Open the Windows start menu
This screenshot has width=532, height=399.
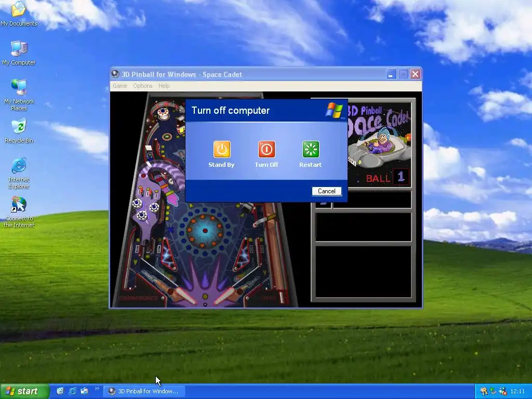pos(24,391)
